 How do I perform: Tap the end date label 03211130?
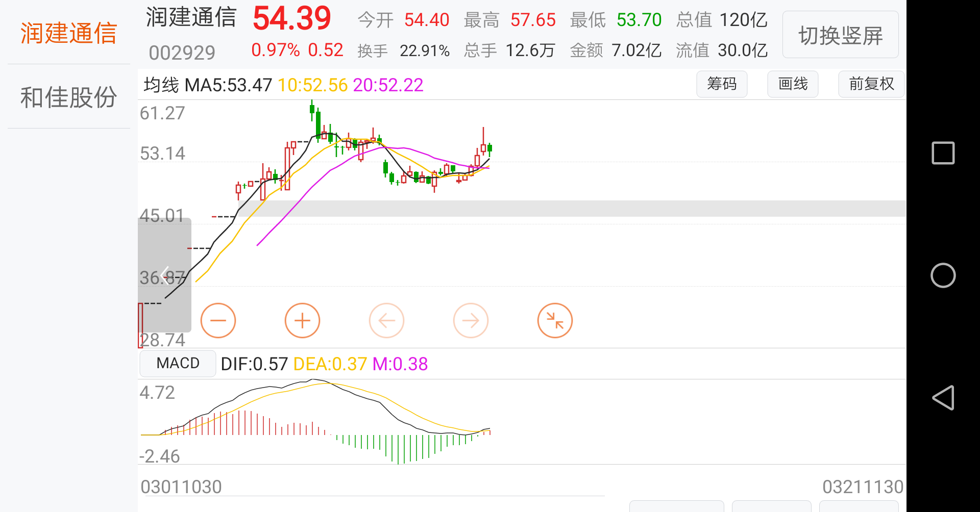tap(863, 487)
